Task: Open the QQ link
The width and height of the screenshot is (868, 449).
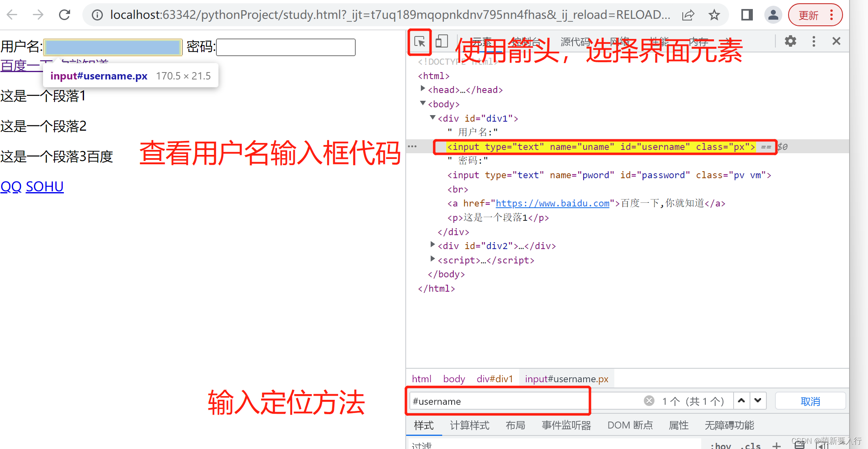Action: [11, 186]
